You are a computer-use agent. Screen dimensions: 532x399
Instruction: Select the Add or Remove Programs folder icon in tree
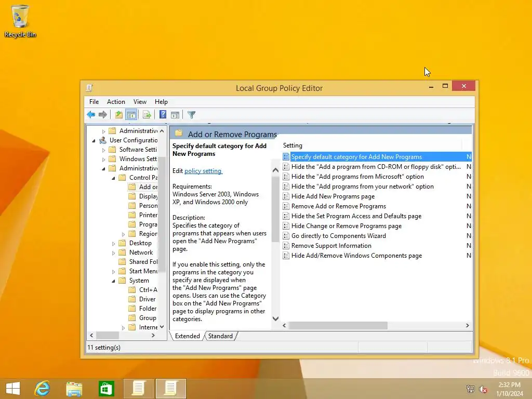pyautogui.click(x=132, y=187)
